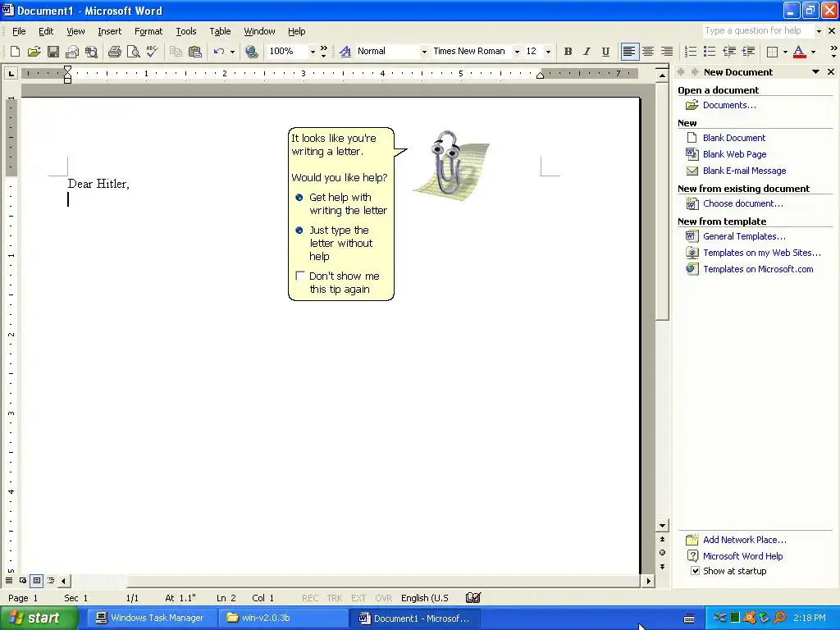
Task: Apply numbered list formatting
Action: 691,52
